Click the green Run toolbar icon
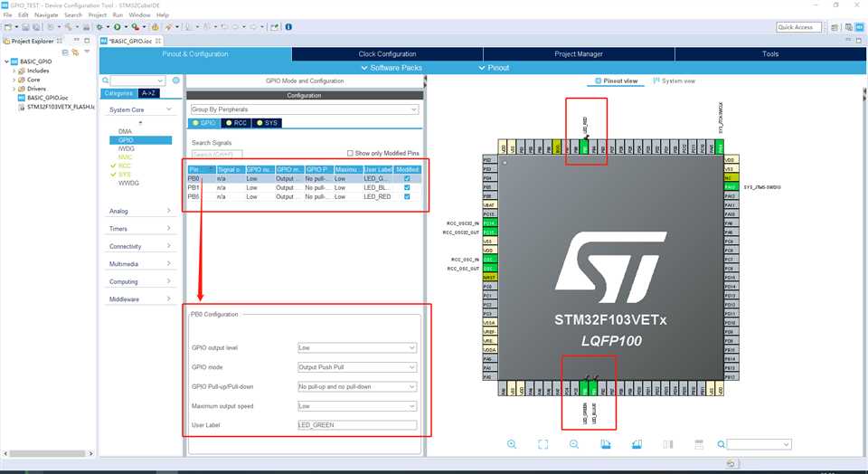The image size is (868, 474). (x=118, y=26)
